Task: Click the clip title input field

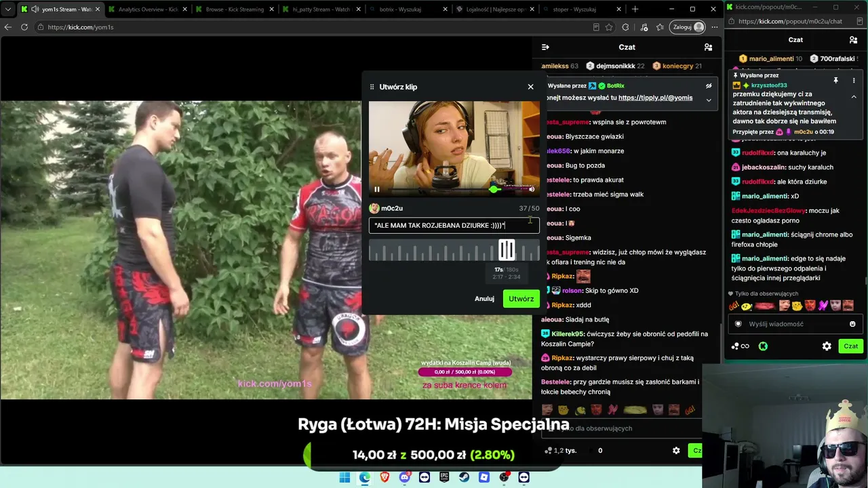Action: 454,225
